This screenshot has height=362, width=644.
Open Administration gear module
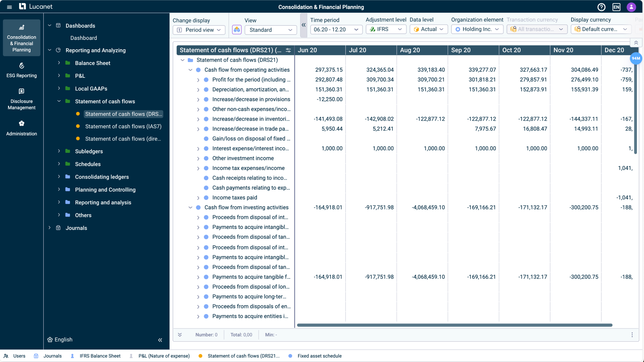[21, 128]
